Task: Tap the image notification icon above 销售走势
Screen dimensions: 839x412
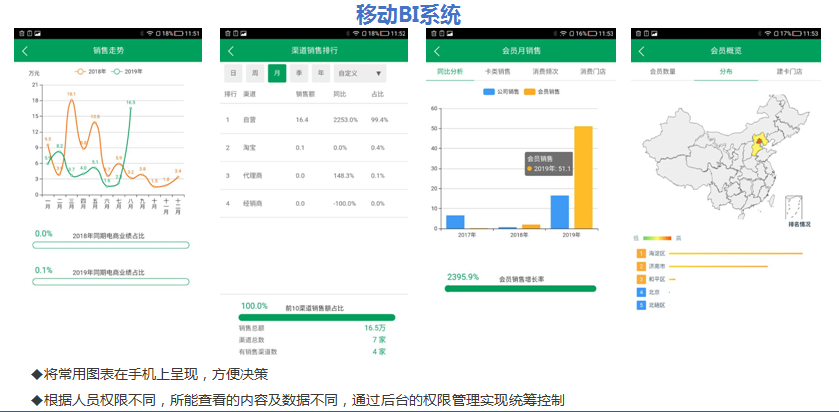Action: click(x=37, y=33)
